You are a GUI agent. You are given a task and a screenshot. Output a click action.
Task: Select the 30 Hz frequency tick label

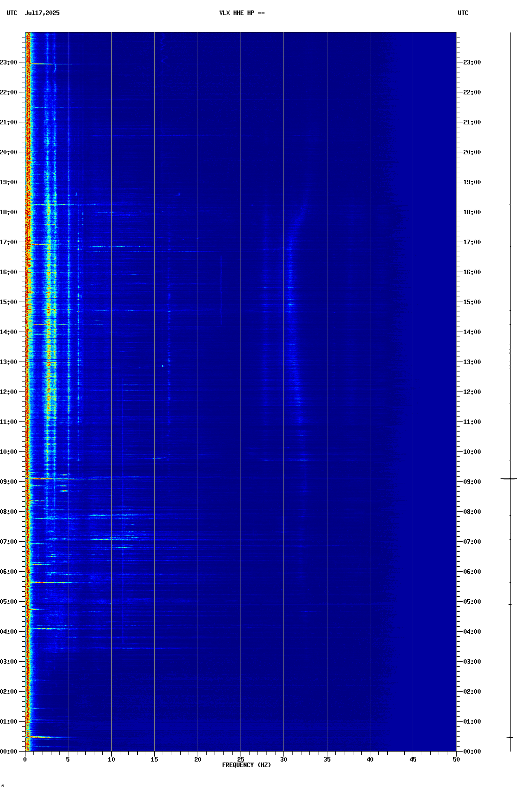pyautogui.click(x=283, y=760)
